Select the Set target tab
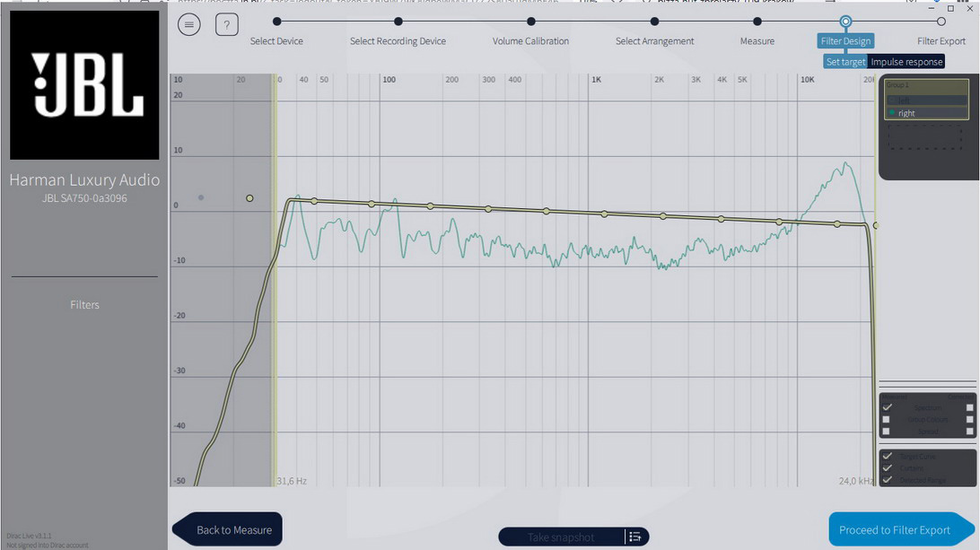The image size is (980, 550). click(845, 62)
